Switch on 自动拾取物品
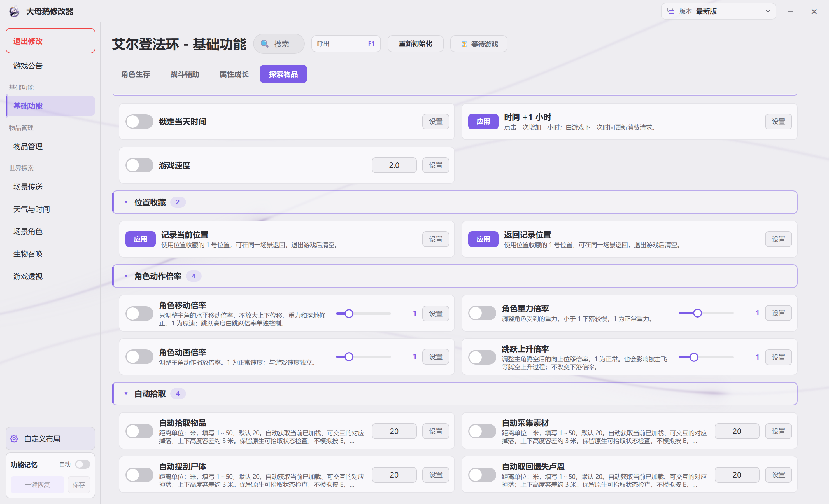Screen dimensions: 829x504 point(139,431)
